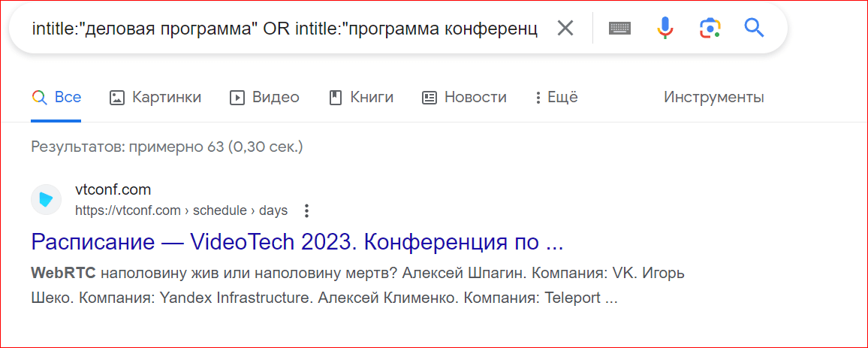The width and height of the screenshot is (868, 348).
Task: Click inside the search query text field
Action: pos(285,29)
